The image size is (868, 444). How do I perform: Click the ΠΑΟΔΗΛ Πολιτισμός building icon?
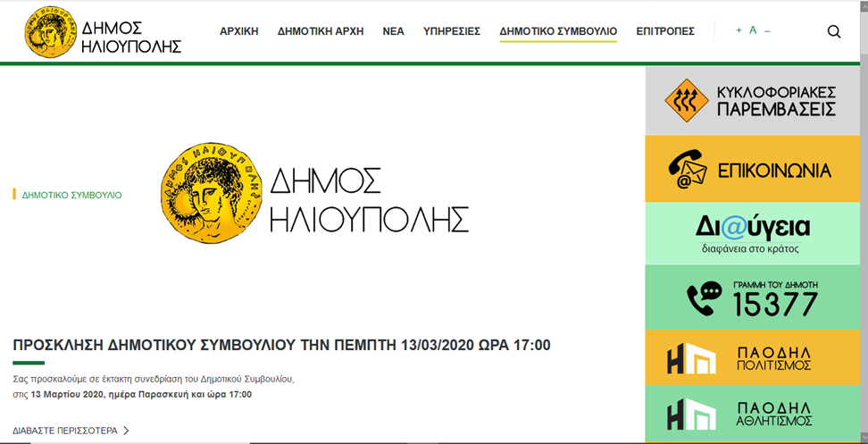[691, 359]
